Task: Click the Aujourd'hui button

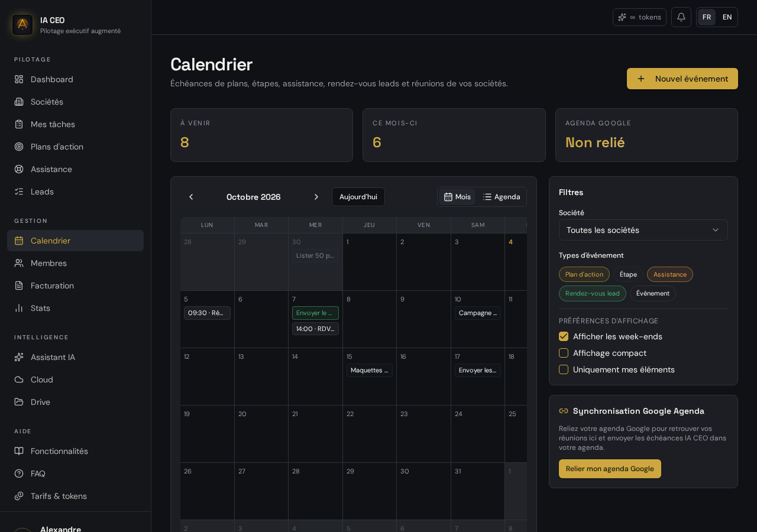Action: [x=358, y=197]
